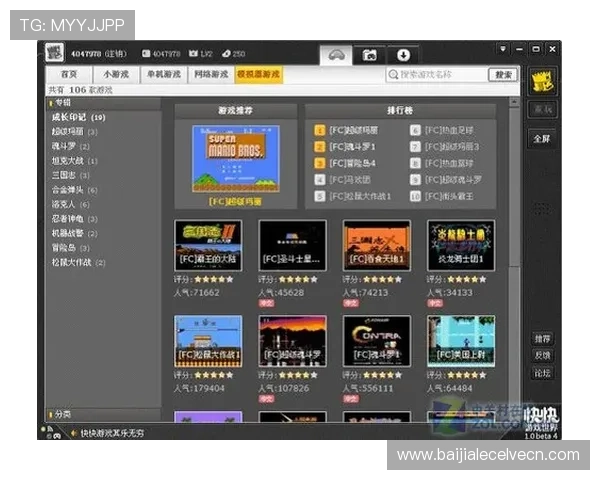Viewport: 600px width, 480px height.
Task: Click the LV2 level icon
Action: [193, 54]
